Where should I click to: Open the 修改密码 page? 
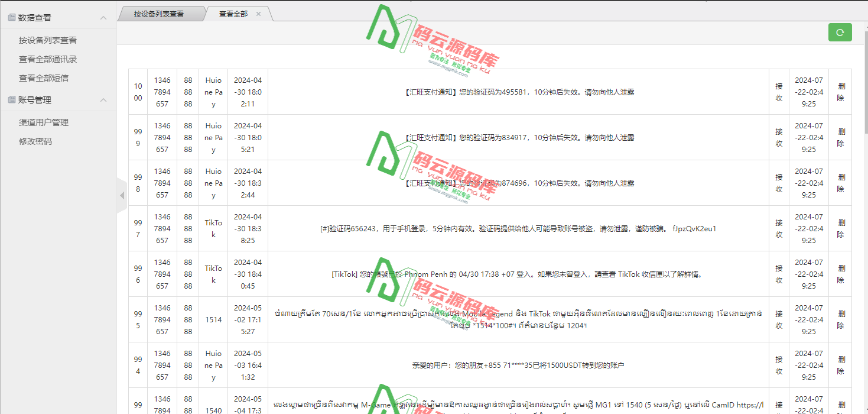click(35, 141)
